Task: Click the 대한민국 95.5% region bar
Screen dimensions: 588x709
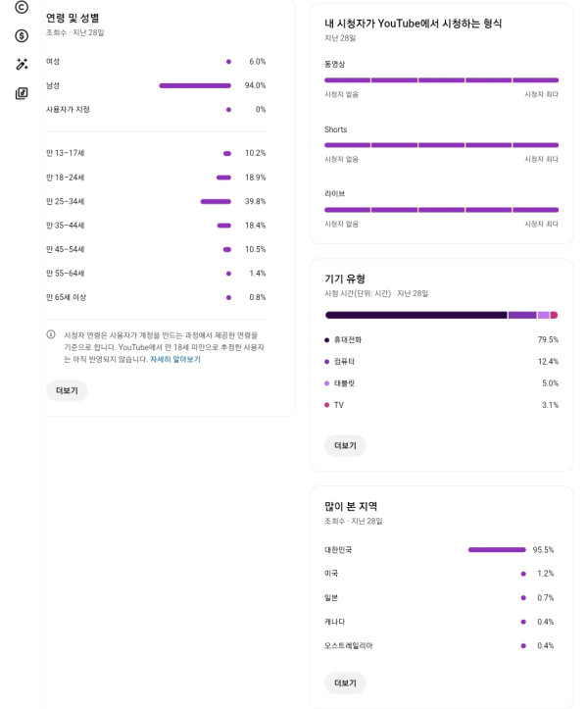Action: pyautogui.click(x=497, y=550)
